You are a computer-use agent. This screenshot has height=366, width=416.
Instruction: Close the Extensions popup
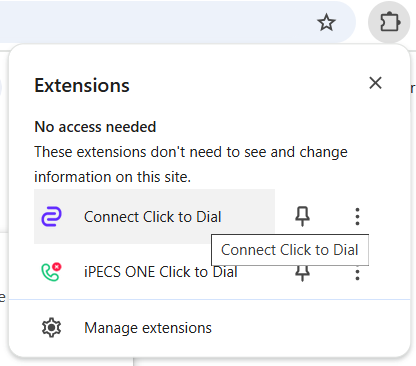coord(375,83)
